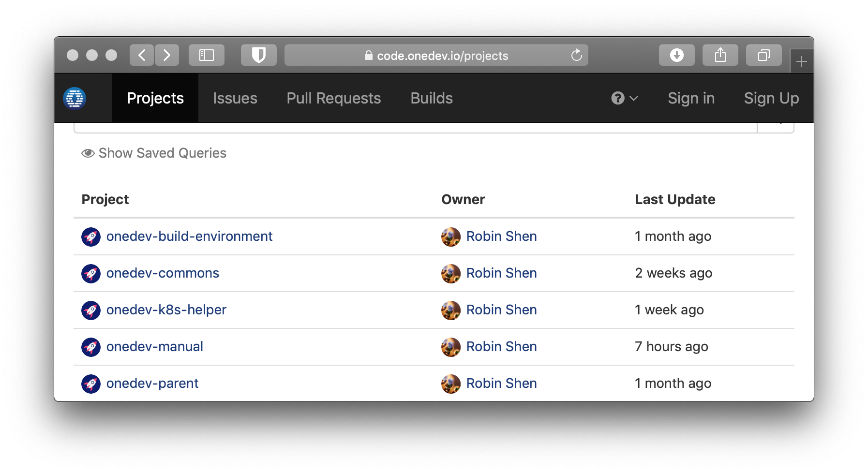Open the onedev-manual project
This screenshot has height=473, width=868.
[155, 346]
